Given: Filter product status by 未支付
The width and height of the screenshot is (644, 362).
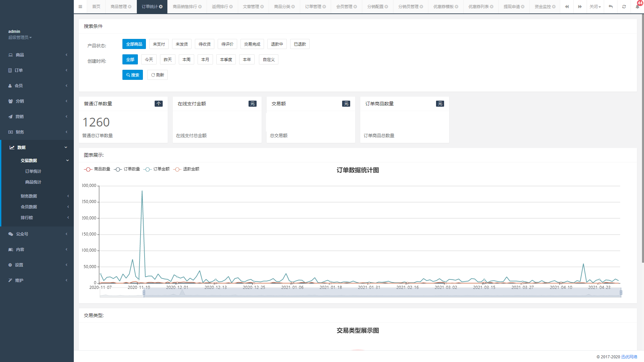Looking at the screenshot, I should [159, 44].
